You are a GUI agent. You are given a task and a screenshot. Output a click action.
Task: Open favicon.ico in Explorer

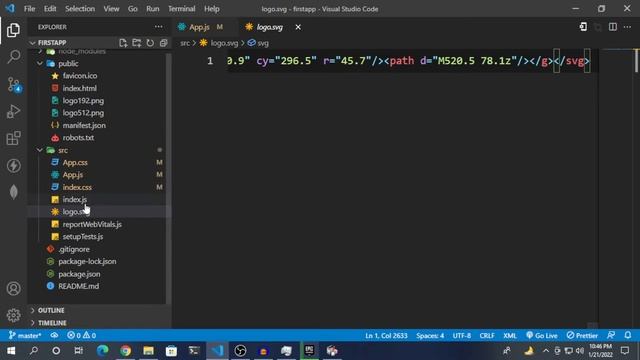pyautogui.click(x=80, y=76)
